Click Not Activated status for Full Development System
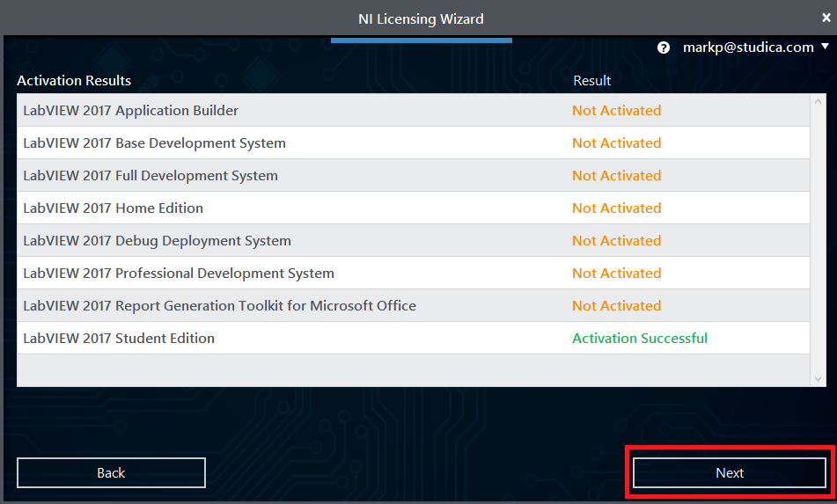The width and height of the screenshot is (837, 504). tap(617, 175)
